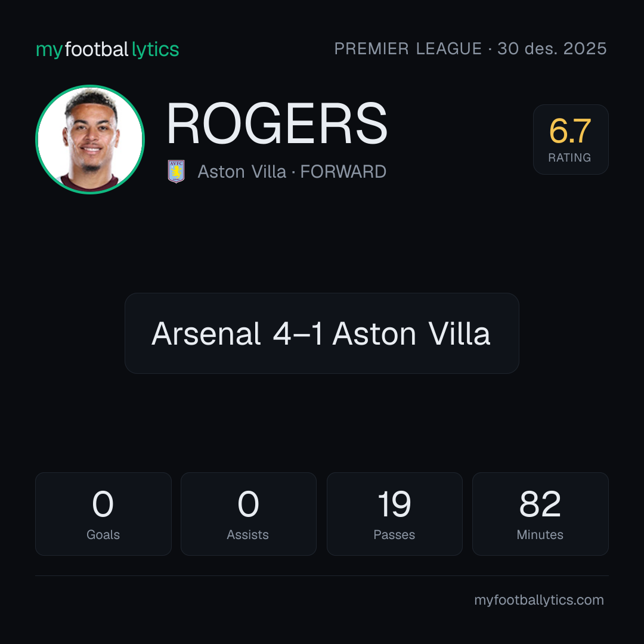Image resolution: width=644 pixels, height=644 pixels.
Task: Click the PREMIER LEAGUE competition label
Action: coord(408,49)
